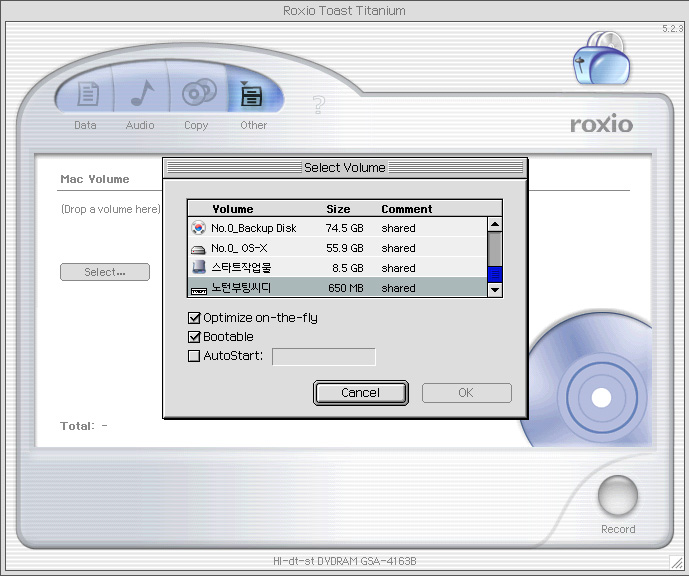Click the blue scrollbar thumb

[494, 273]
